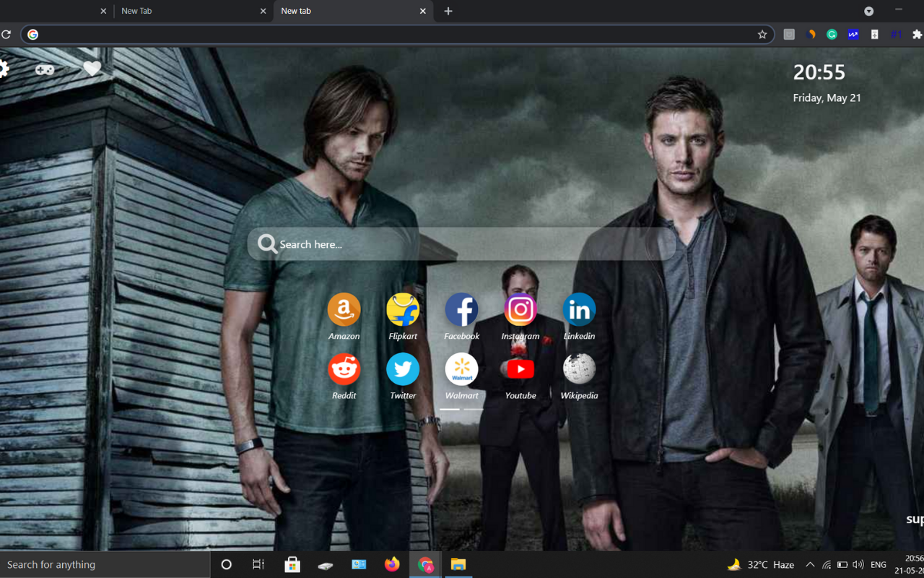Open the Extensions puzzle menu

(x=917, y=34)
